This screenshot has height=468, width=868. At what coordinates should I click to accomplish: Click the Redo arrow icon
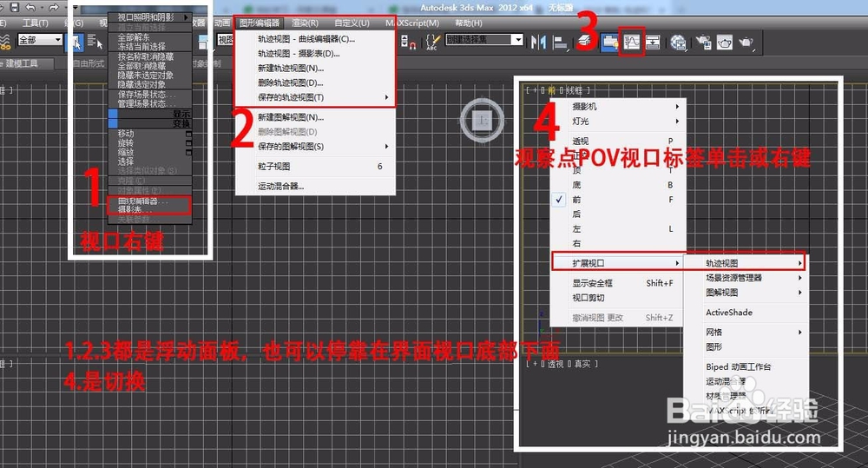(x=53, y=7)
